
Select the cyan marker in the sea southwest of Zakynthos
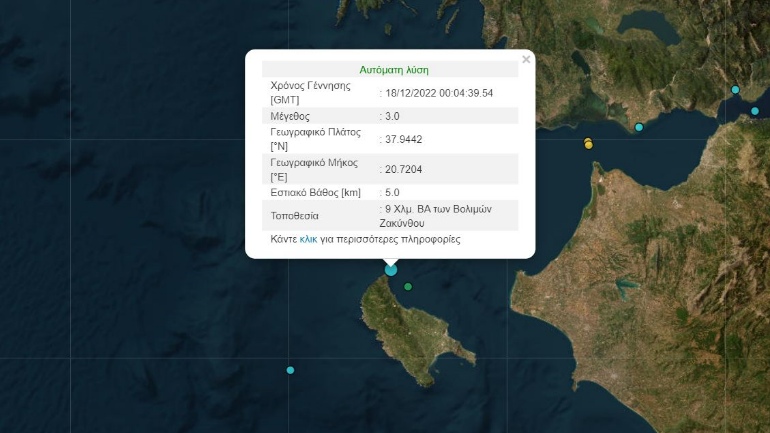point(290,370)
